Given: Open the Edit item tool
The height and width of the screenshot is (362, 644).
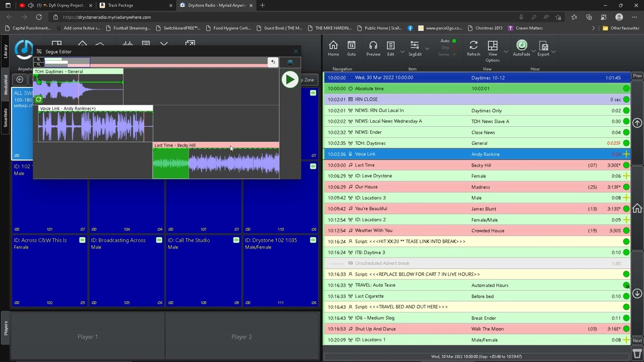Looking at the screenshot, I should click(x=390, y=49).
